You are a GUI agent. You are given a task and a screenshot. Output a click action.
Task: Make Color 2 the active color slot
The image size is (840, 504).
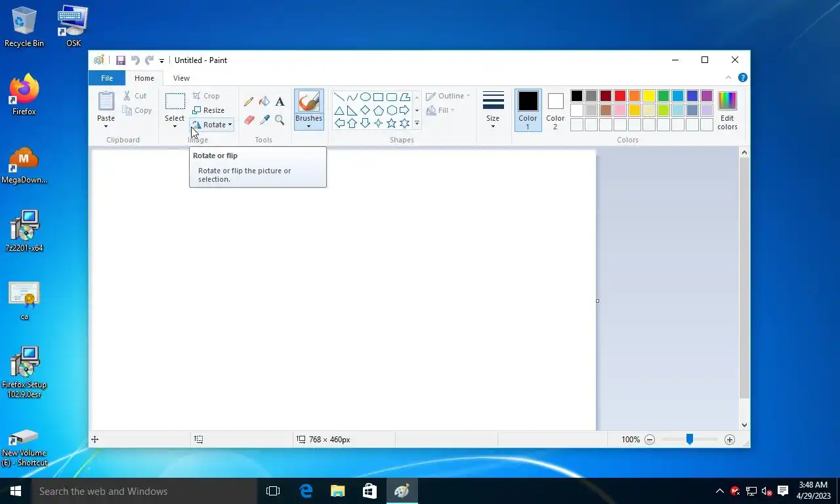pyautogui.click(x=555, y=110)
